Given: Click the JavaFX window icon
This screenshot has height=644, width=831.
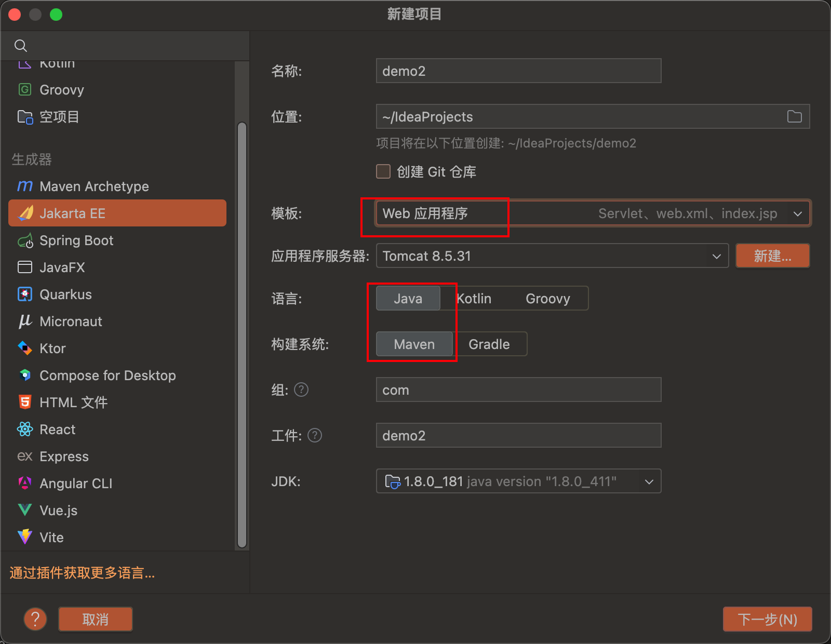Looking at the screenshot, I should (x=24, y=267).
